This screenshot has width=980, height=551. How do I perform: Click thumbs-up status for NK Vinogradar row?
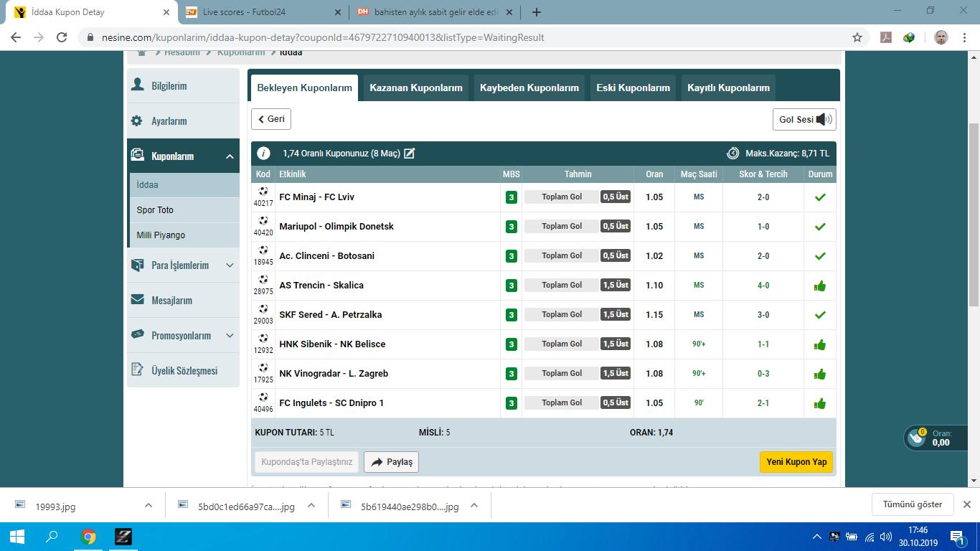tap(820, 374)
